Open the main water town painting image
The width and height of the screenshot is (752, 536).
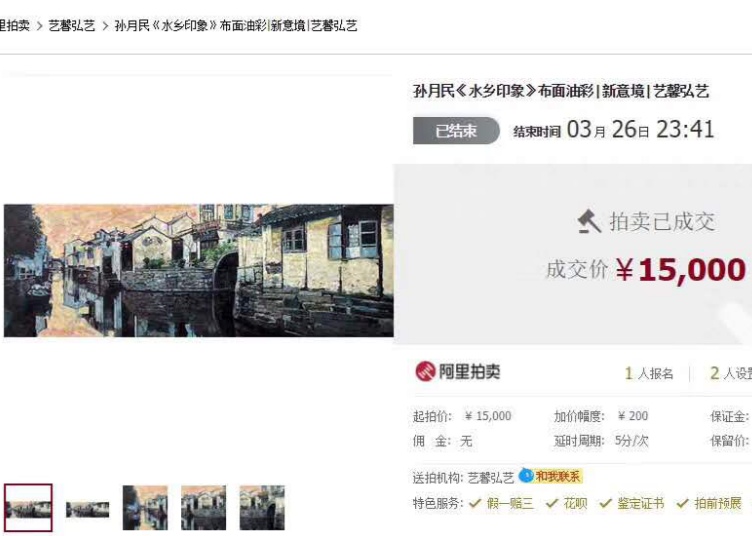199,270
